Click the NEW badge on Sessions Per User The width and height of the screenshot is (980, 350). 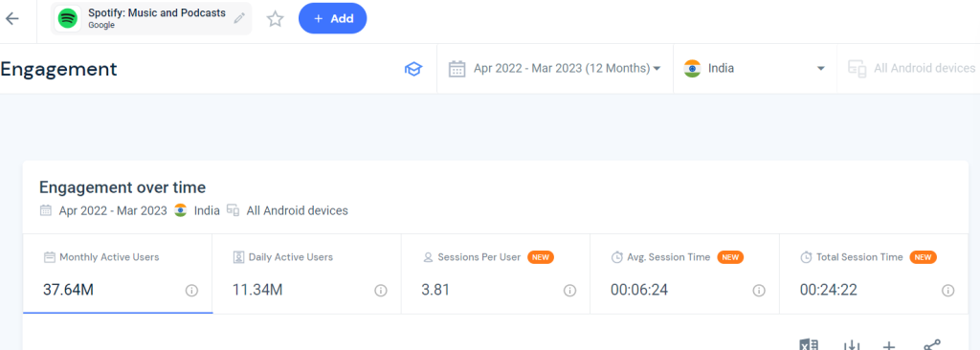[541, 257]
